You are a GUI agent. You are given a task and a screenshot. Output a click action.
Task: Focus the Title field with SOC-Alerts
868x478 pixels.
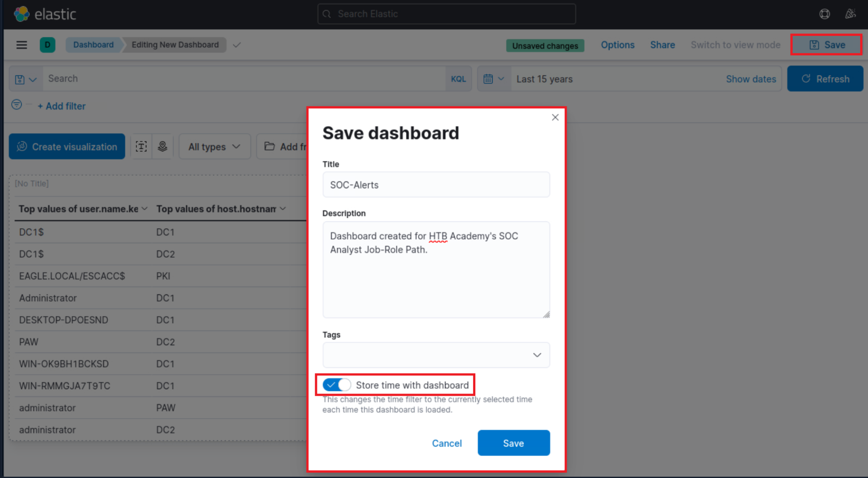[x=436, y=185]
